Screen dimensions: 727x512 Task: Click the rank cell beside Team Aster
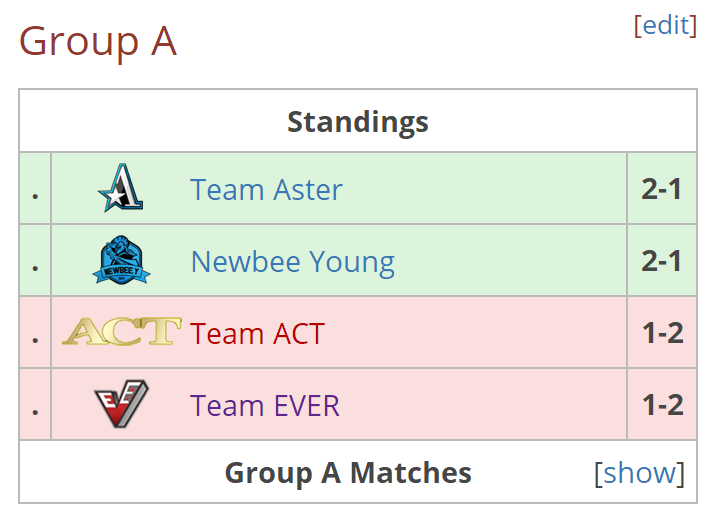tap(35, 188)
